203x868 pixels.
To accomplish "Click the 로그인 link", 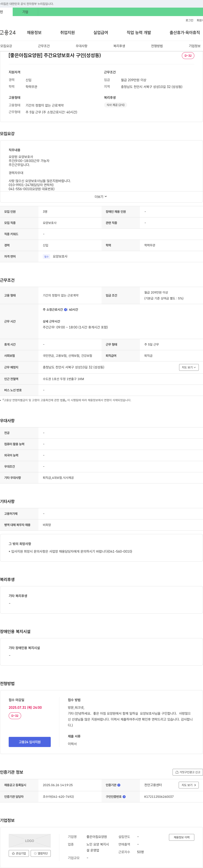I will tap(189, 20).
